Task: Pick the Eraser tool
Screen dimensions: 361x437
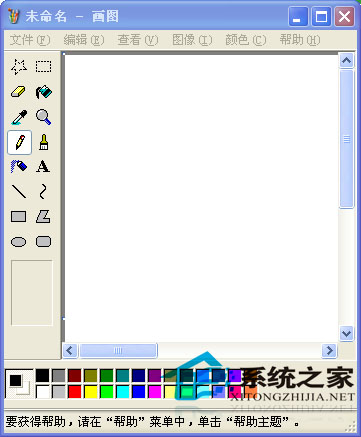Action: [x=19, y=92]
